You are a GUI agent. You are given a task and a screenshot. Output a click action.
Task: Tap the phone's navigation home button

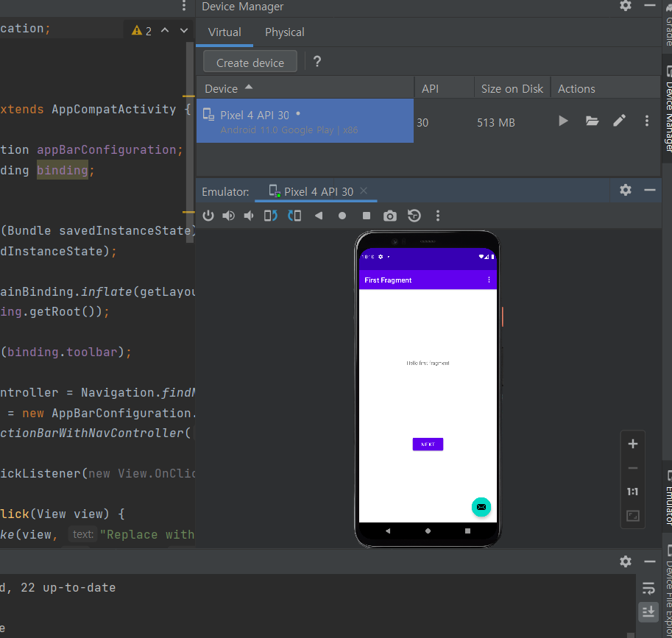[x=428, y=531]
